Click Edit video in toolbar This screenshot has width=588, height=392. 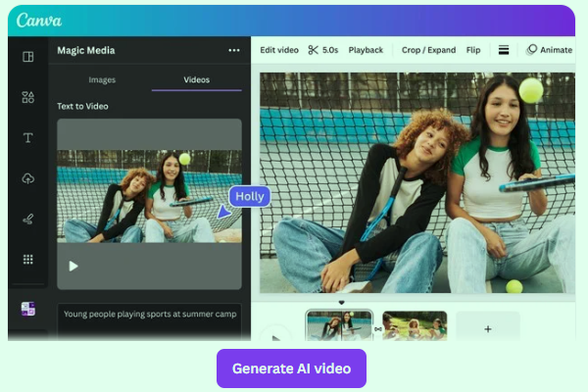(279, 50)
